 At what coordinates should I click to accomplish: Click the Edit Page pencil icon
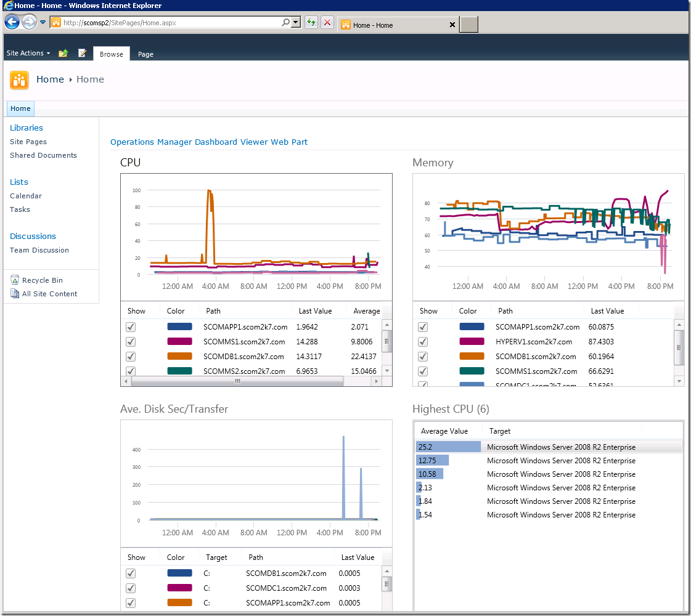[x=82, y=53]
